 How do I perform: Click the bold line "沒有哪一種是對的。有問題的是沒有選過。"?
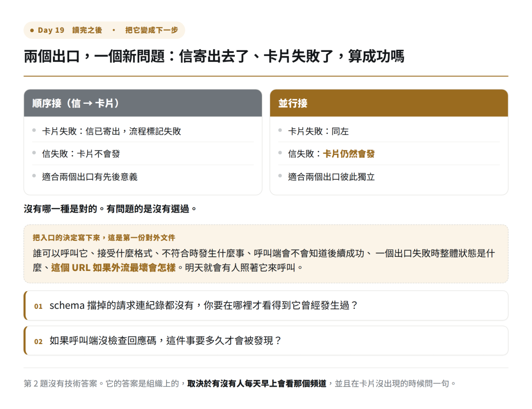[110, 209]
